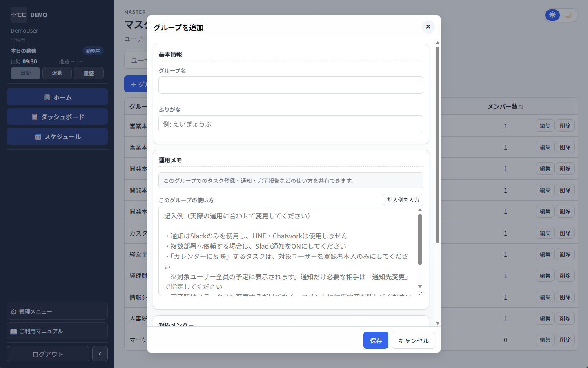Click 編集 in the row with 0 members
This screenshot has width=588, height=368.
coord(545,340)
